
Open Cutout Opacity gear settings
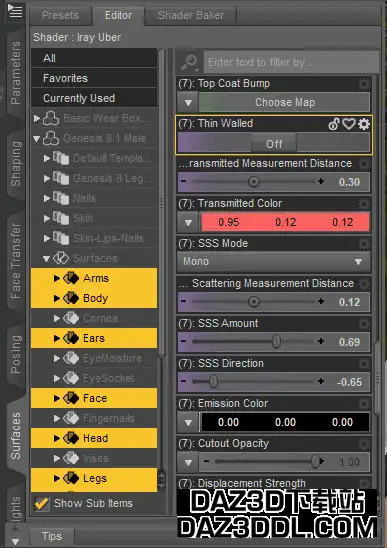[x=364, y=444]
